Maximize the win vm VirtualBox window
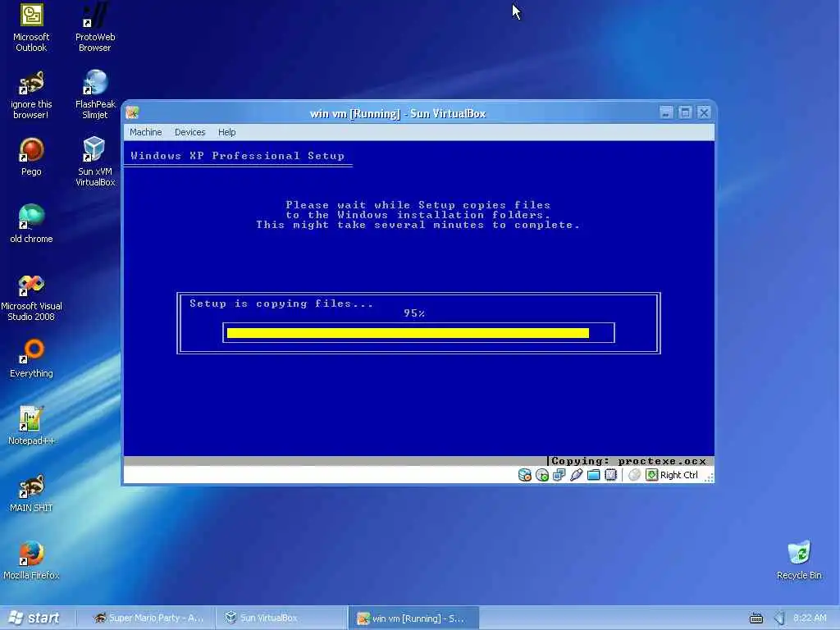Viewport: 840px width, 630px height. pos(685,112)
